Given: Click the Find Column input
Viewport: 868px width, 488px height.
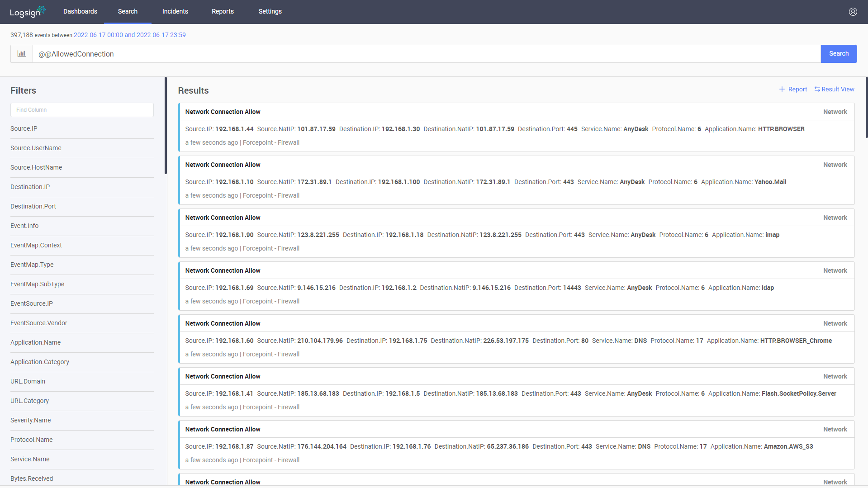Looking at the screenshot, I should click(82, 110).
